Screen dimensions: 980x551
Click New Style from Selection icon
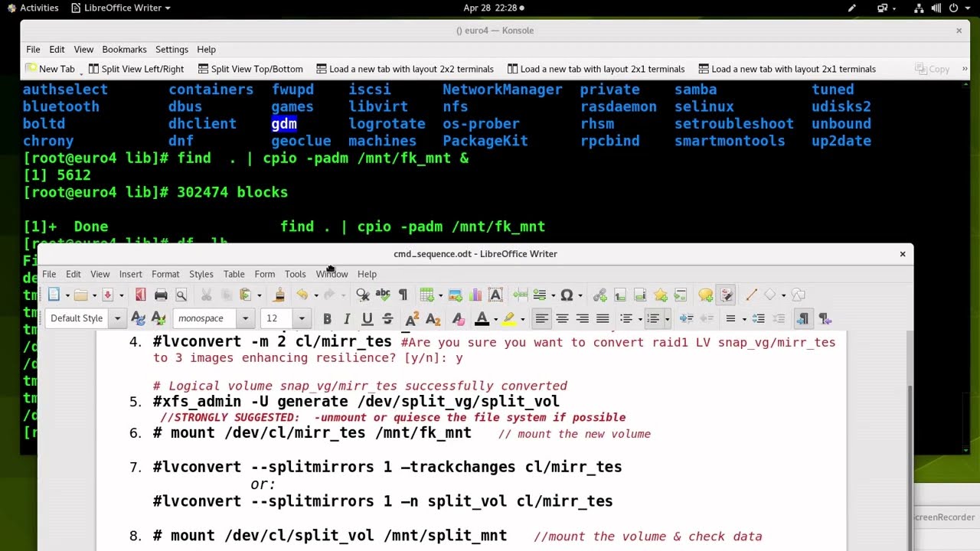pyautogui.click(x=158, y=318)
